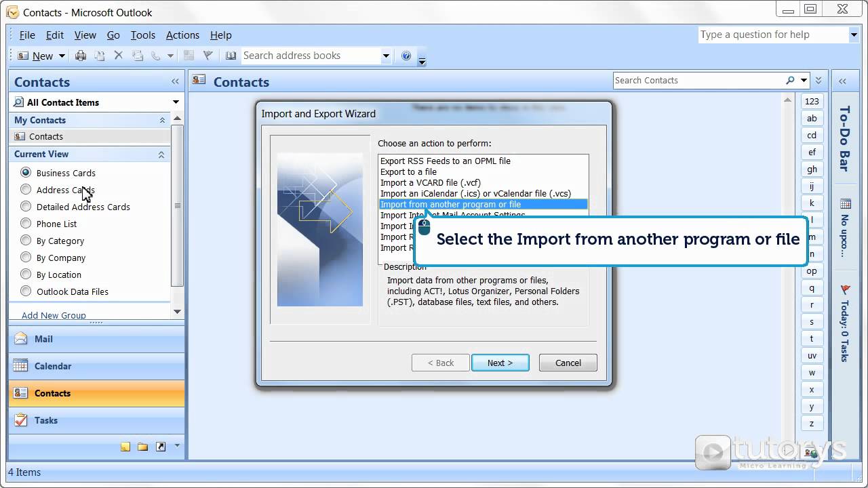Jump to the gh index tab
Viewport: 868px width, 488px height.
(812, 169)
